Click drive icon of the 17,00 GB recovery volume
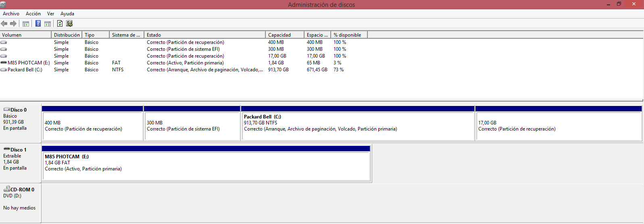The image size is (644, 224). (4, 56)
